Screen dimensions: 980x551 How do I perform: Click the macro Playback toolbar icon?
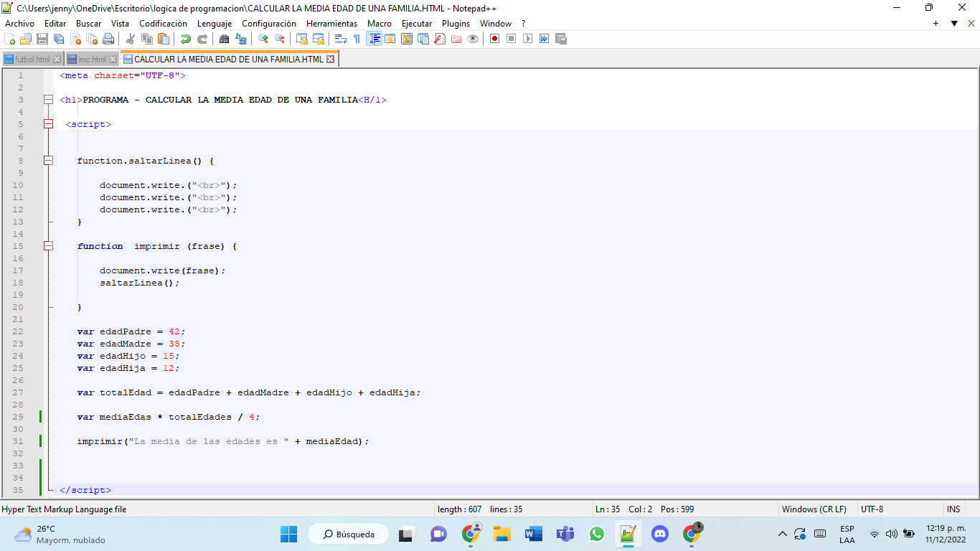tap(527, 39)
